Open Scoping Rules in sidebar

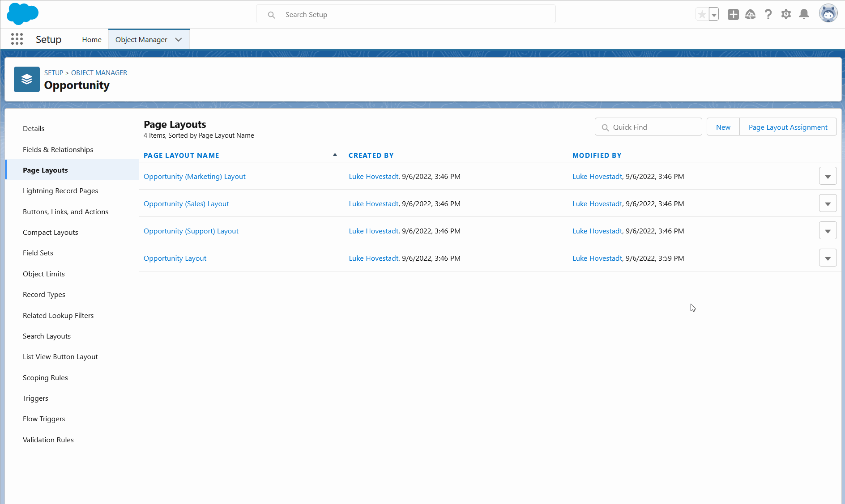tap(45, 378)
